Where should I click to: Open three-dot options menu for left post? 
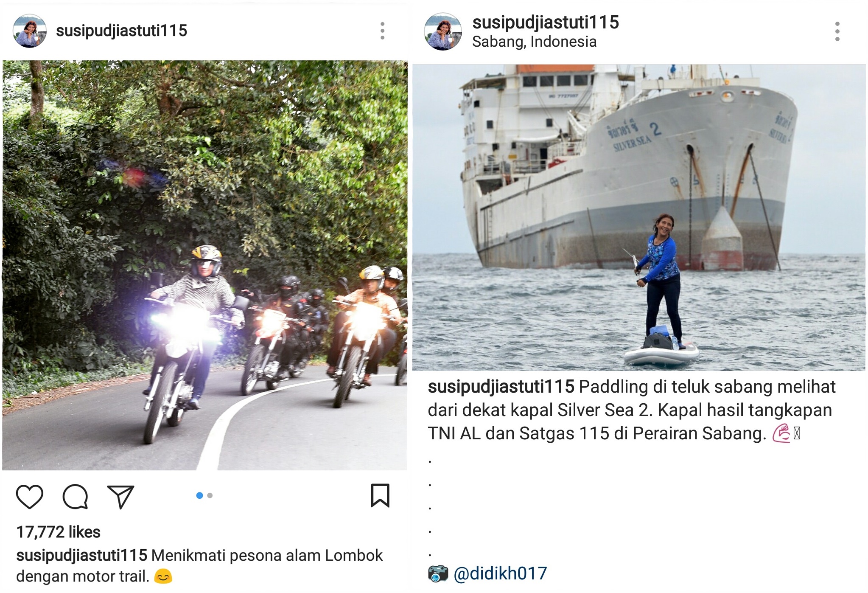(x=382, y=31)
